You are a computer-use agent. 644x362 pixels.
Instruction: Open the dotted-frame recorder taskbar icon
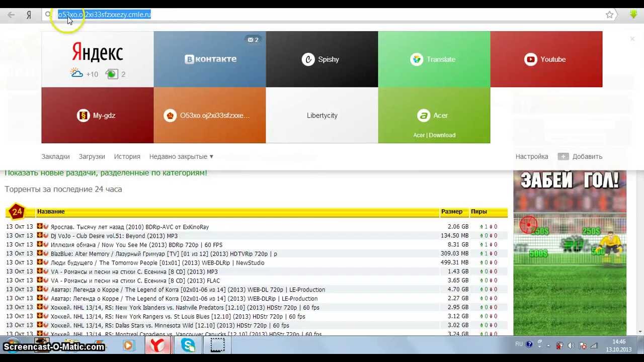(x=218, y=345)
